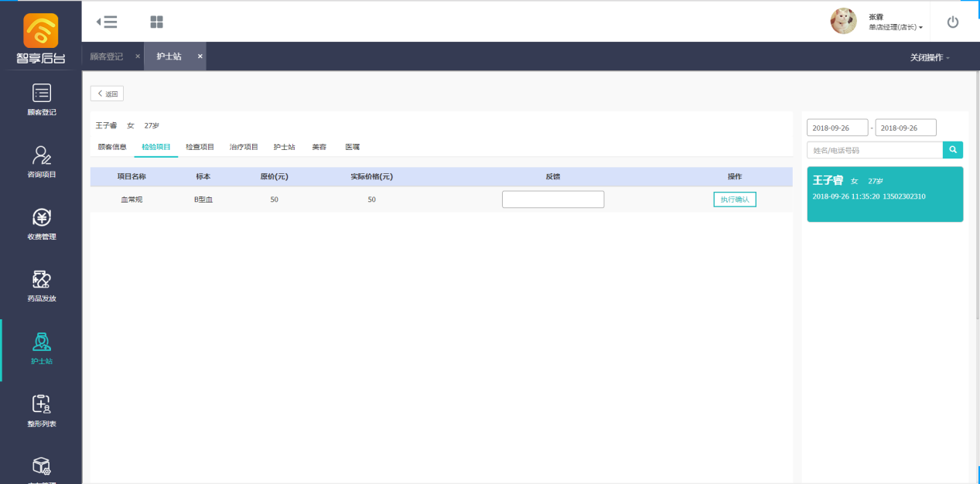Switch to the 治疗项目 tab
This screenshot has width=980, height=484.
pos(244,146)
